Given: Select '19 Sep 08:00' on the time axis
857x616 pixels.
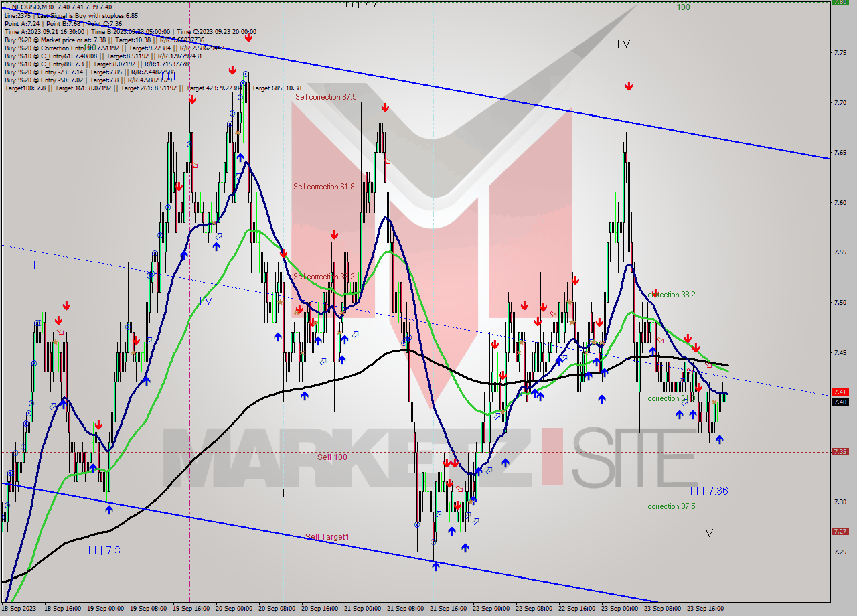Looking at the screenshot, I should pos(149,609).
